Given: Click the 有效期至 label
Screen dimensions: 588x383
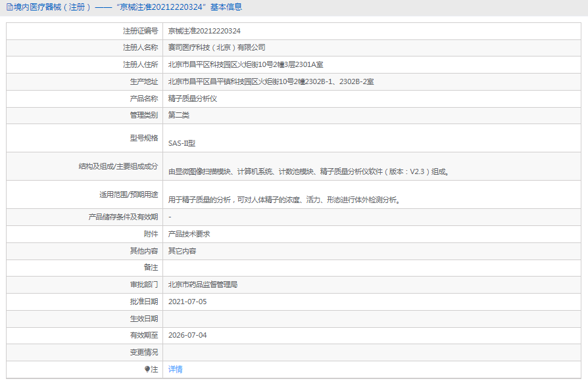Looking at the screenshot, I should pos(144,335).
